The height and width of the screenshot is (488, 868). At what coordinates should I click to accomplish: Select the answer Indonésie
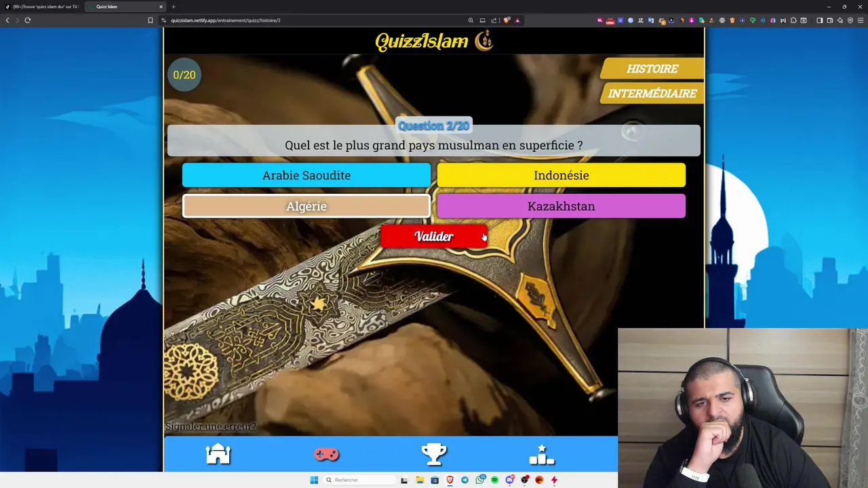tap(561, 175)
